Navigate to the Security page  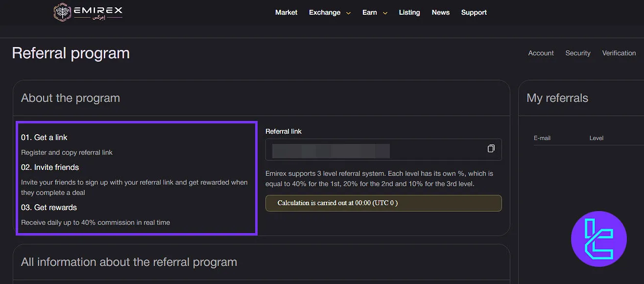pos(578,53)
